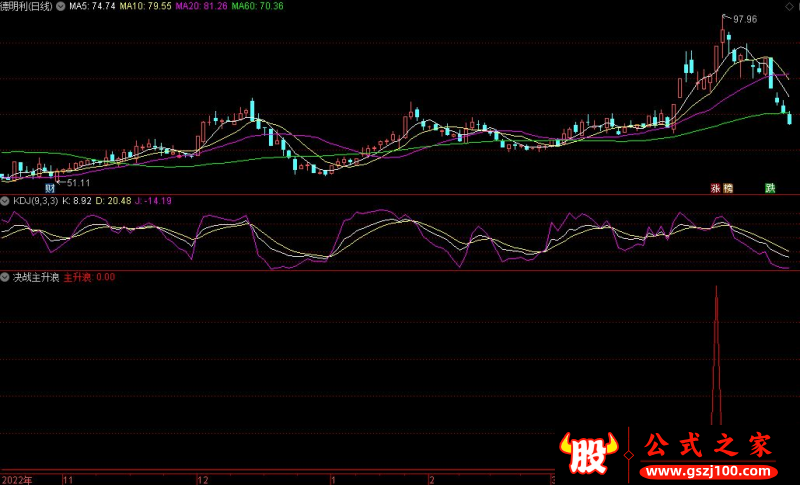Click the green 跌 marker icon
Image resolution: width=800 pixels, height=485 pixels.
(x=770, y=187)
